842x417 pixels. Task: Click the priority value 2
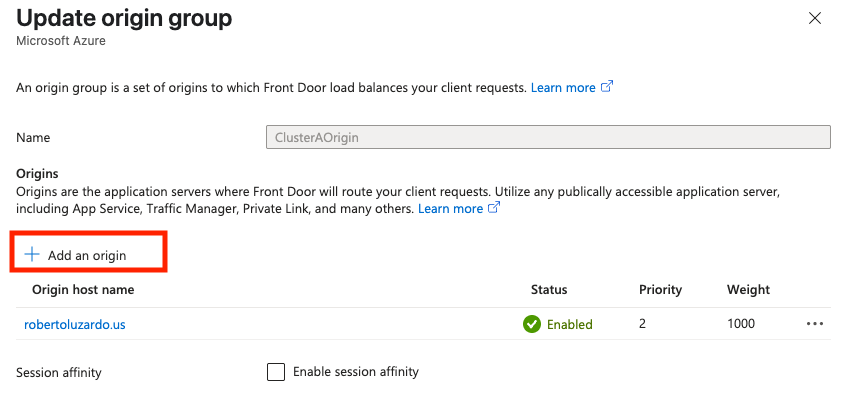(x=642, y=324)
